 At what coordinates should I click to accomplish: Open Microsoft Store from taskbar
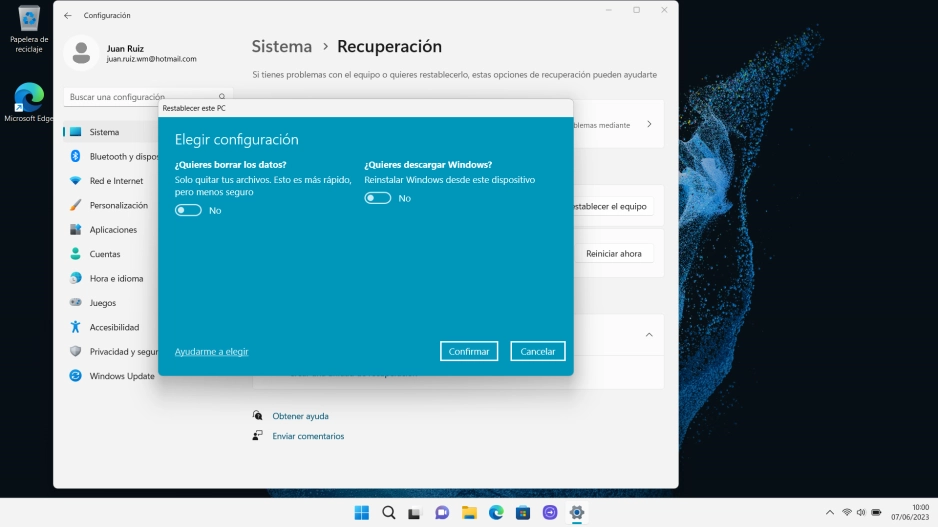523,513
